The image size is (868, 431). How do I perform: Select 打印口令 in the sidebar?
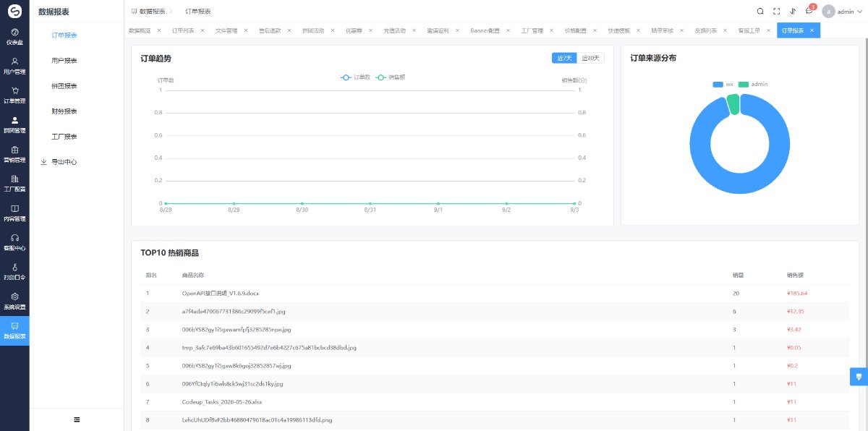[x=14, y=272]
